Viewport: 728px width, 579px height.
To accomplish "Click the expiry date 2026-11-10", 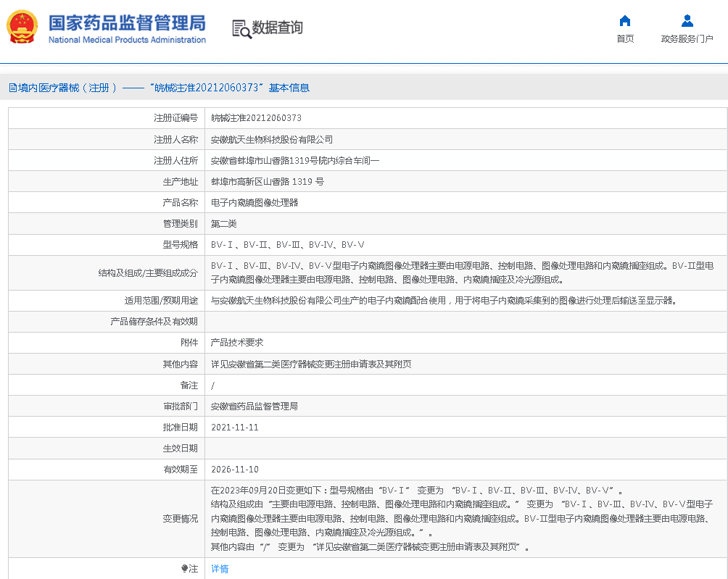I will (x=234, y=470).
